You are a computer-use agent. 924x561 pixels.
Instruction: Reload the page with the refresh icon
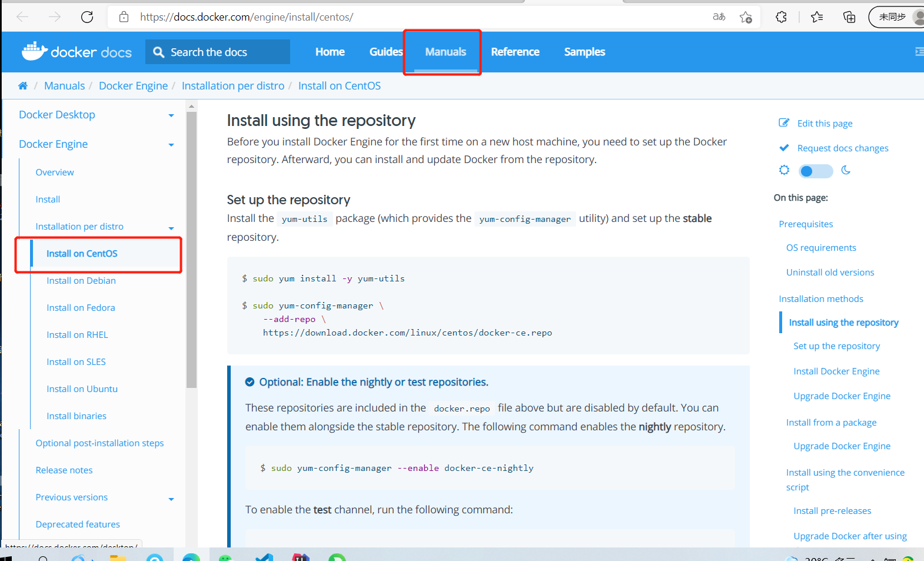pos(87,16)
